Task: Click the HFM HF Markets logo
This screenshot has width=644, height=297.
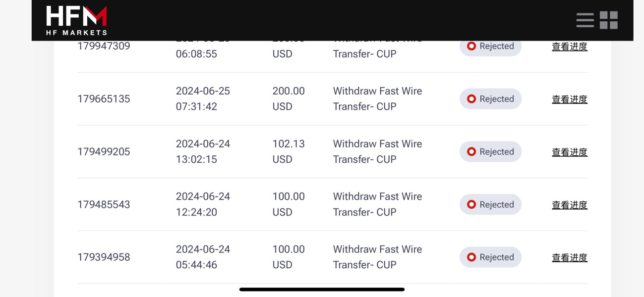Action: 76,20
